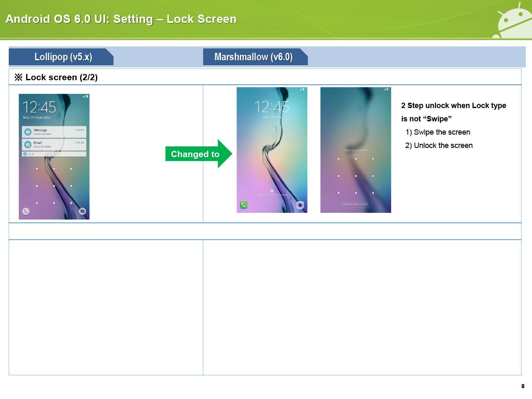Tap the round phone icon on Lollipop screen
The height and width of the screenshot is (399, 532).
click(x=26, y=211)
